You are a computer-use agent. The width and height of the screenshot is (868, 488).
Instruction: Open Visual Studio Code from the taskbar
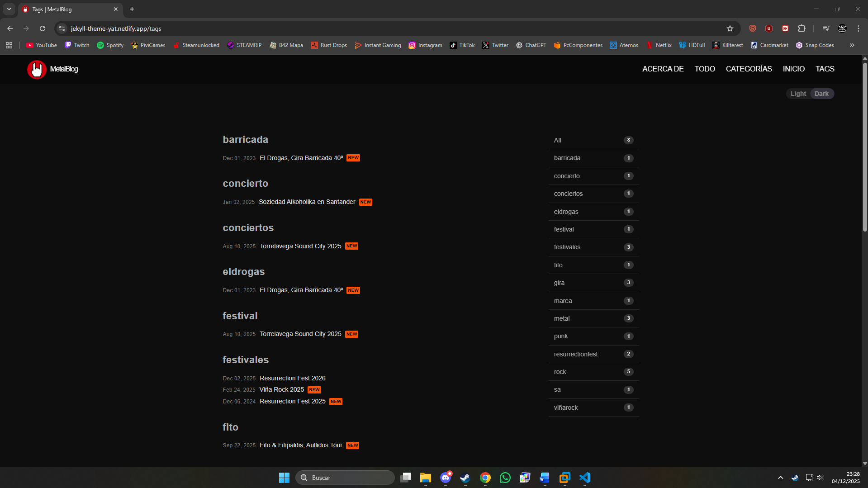[x=585, y=478]
